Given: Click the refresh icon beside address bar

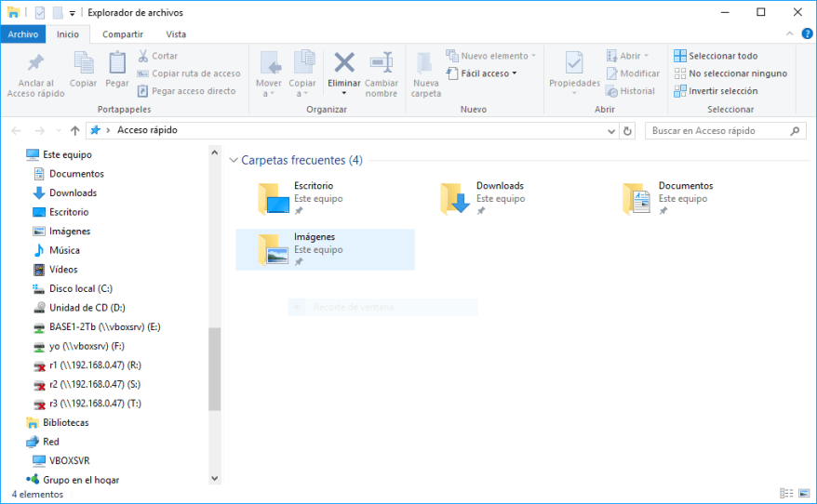Looking at the screenshot, I should [x=627, y=131].
